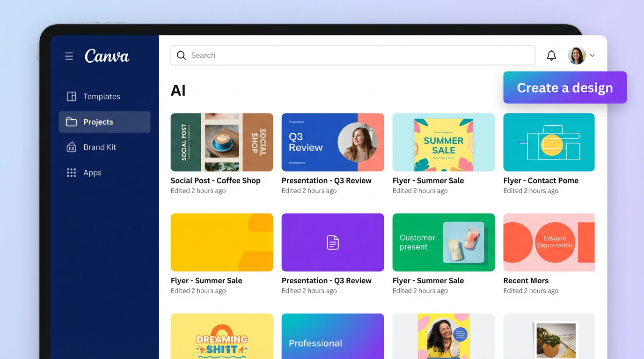Open the purple Customer present flyer

[x=443, y=242]
